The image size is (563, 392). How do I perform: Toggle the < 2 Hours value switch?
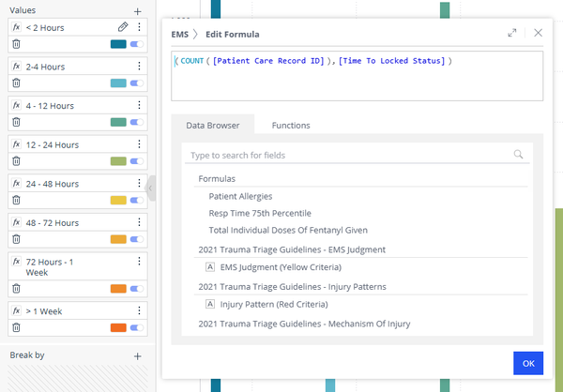click(x=137, y=44)
